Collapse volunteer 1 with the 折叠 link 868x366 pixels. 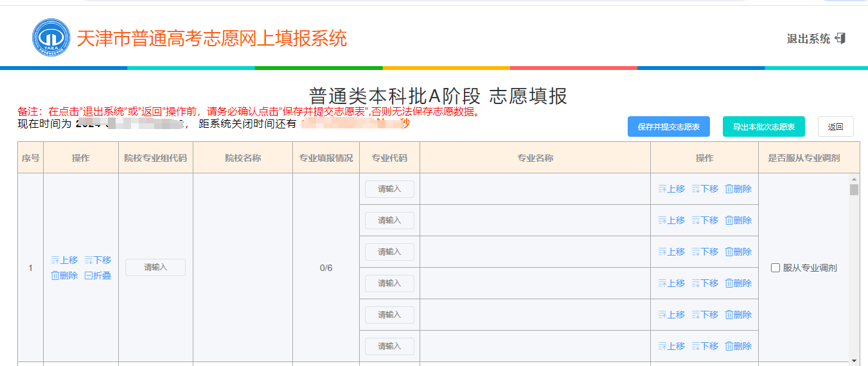coord(98,275)
